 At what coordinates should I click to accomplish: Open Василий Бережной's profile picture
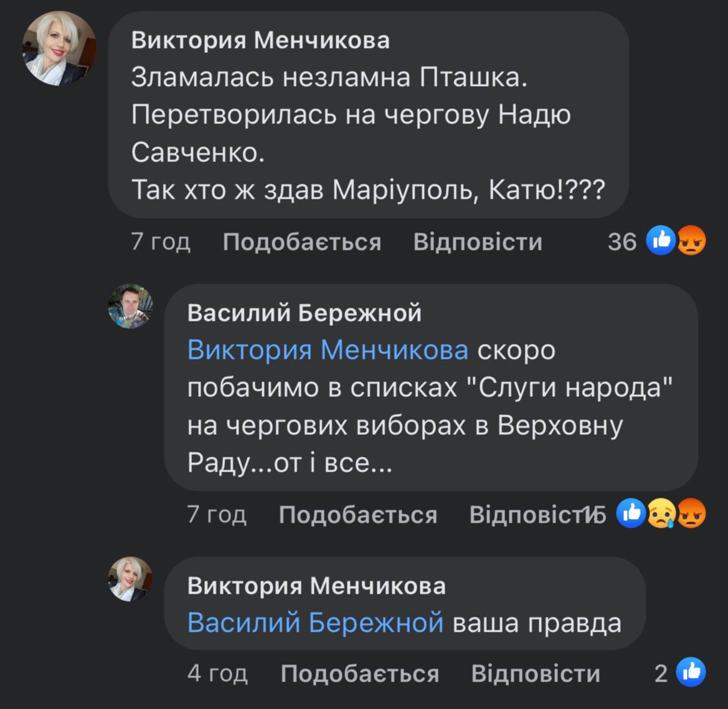[130, 306]
